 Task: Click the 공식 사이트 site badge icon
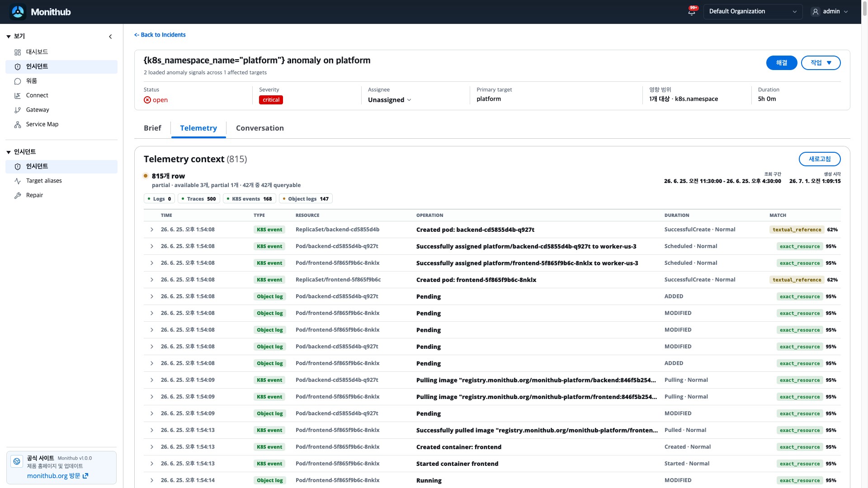coord(17,461)
